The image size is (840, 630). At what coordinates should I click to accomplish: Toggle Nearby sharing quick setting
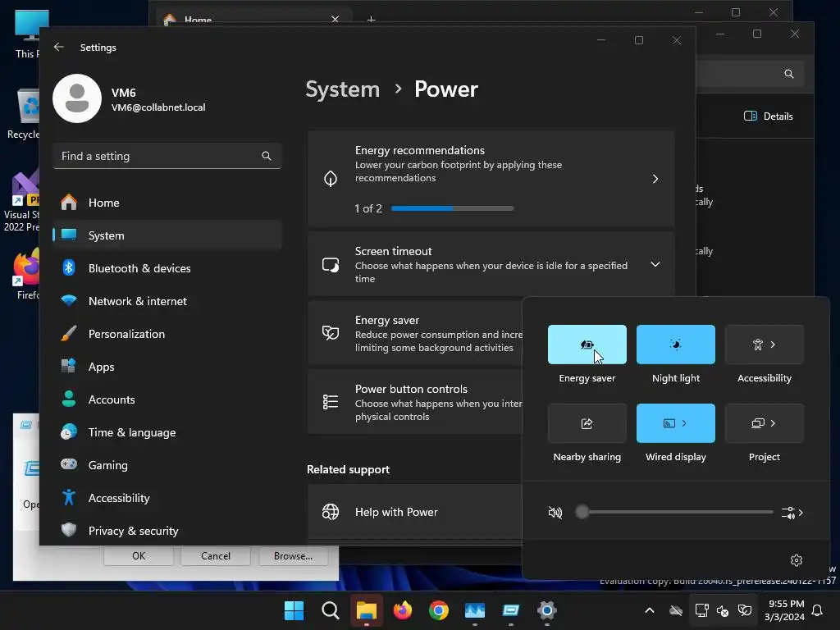(x=587, y=423)
